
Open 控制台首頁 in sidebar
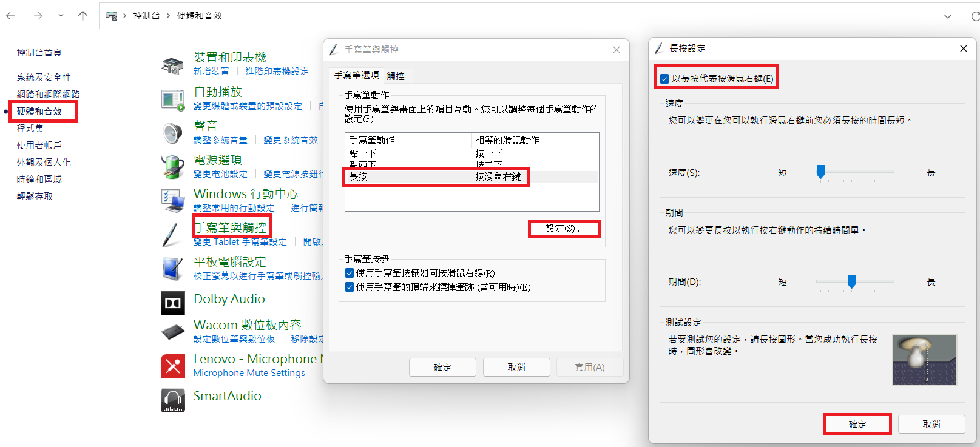point(39,53)
